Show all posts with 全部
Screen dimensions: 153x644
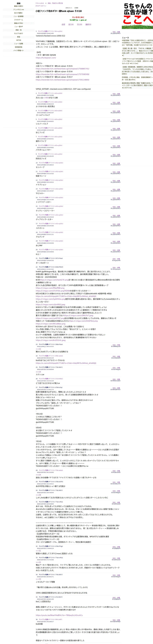[x=63, y=24]
